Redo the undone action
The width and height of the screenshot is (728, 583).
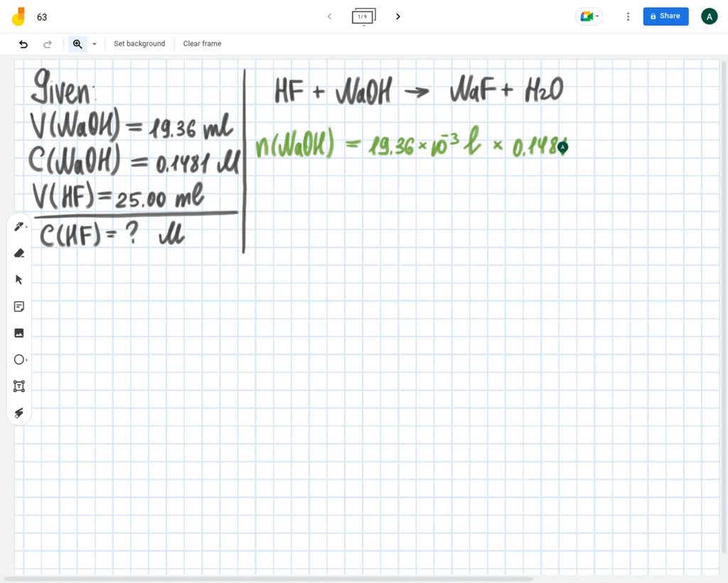click(48, 43)
